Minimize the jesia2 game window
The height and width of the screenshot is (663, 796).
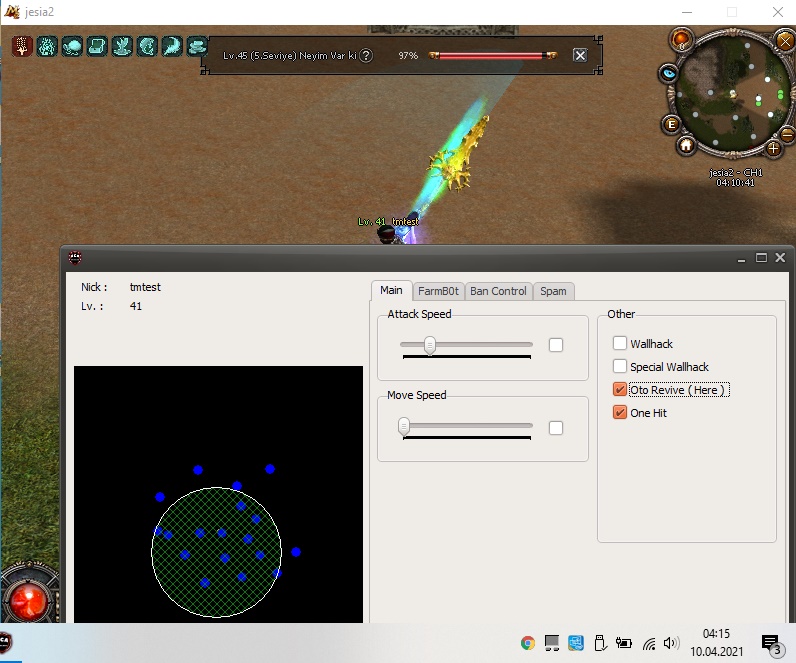tap(687, 12)
